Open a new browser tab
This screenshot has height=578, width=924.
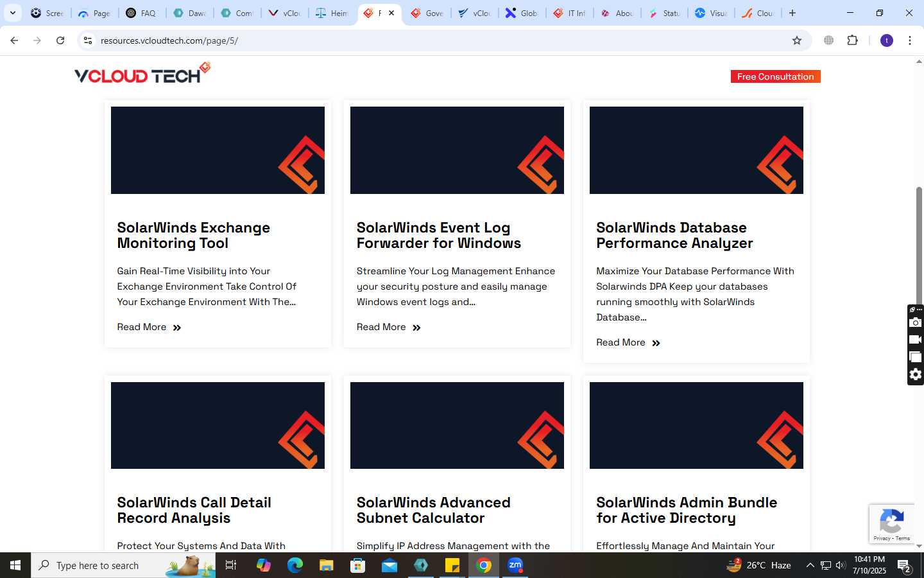click(x=792, y=13)
